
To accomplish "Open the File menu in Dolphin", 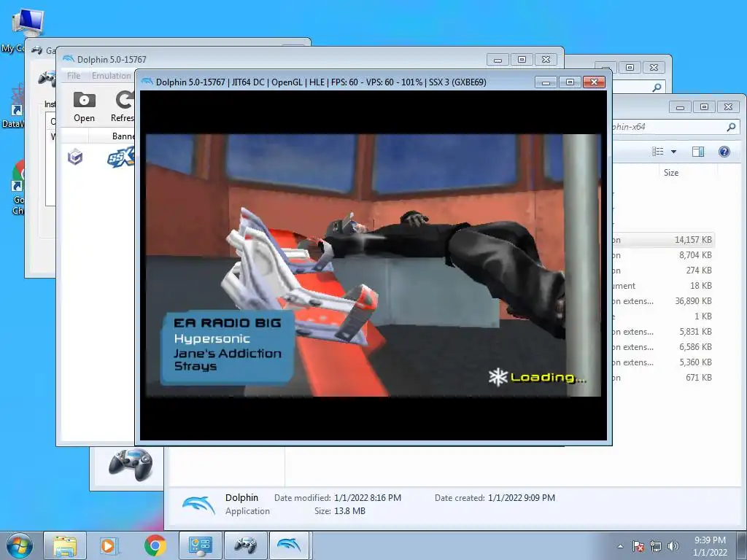I will click(x=74, y=76).
